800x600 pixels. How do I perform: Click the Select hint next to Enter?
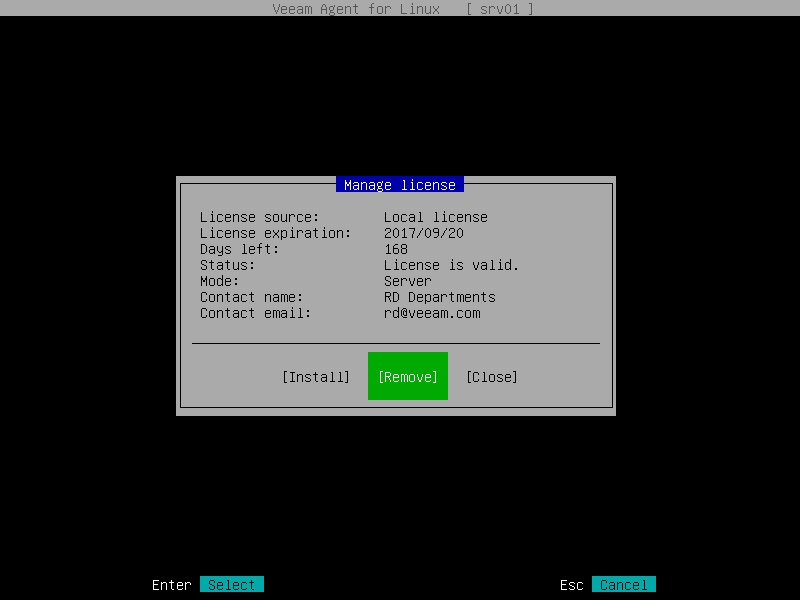232,585
